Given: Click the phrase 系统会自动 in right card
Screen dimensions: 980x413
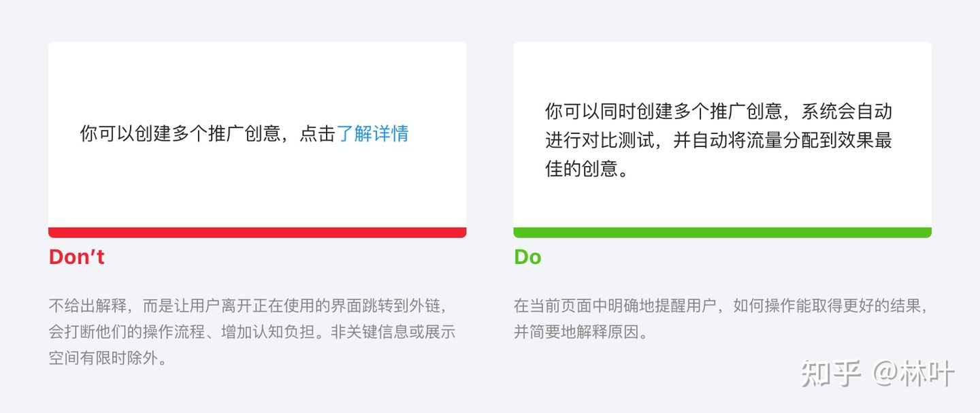Looking at the screenshot, I should (847, 112).
